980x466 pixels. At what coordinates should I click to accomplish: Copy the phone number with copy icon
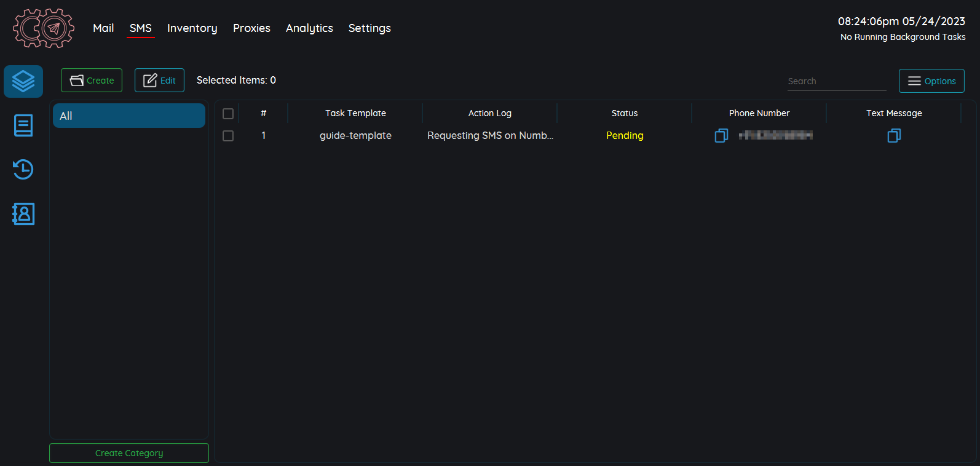click(721, 136)
